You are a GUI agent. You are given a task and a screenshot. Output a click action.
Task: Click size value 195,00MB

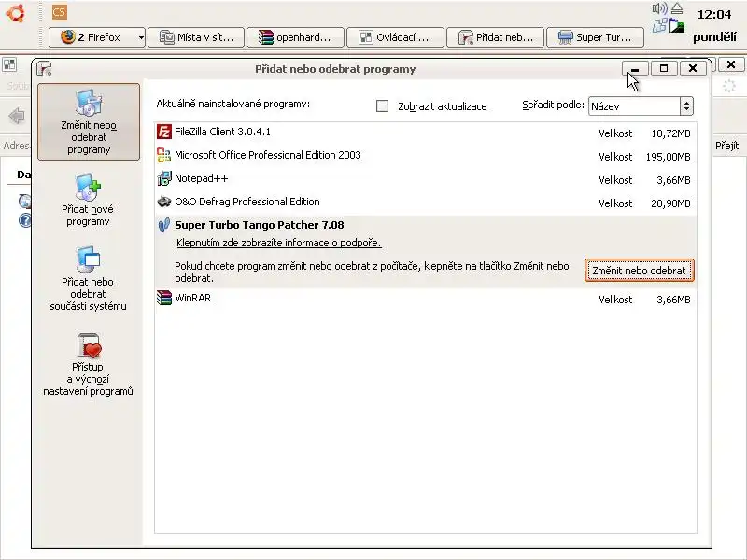[x=668, y=157]
